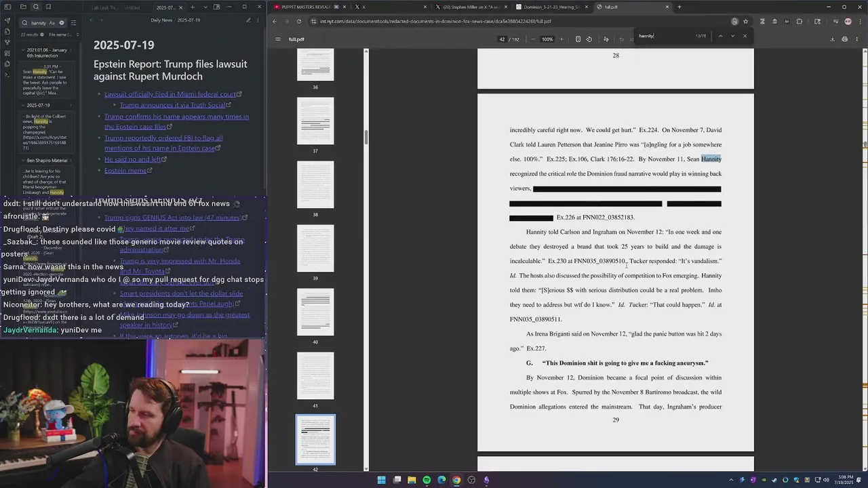The height and width of the screenshot is (488, 868).
Task: Clear the 'hannity' search query in Obsidian
Action: (62, 22)
